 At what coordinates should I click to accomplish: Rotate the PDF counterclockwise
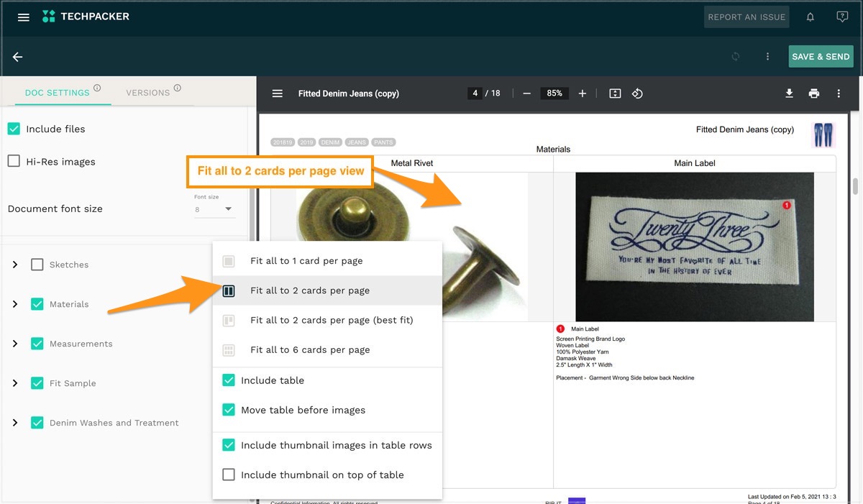tap(637, 93)
